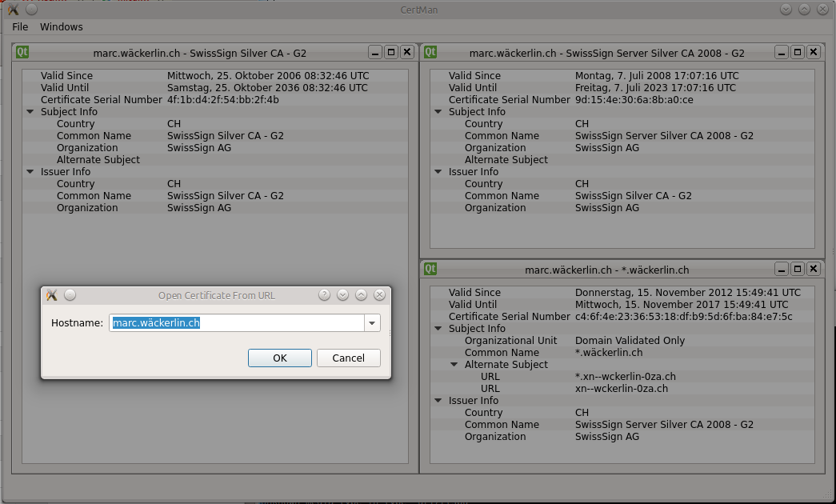Viewport: 836px width, 504px height.
Task: Cancel the Open Certificate From URL dialog
Action: pyautogui.click(x=349, y=358)
